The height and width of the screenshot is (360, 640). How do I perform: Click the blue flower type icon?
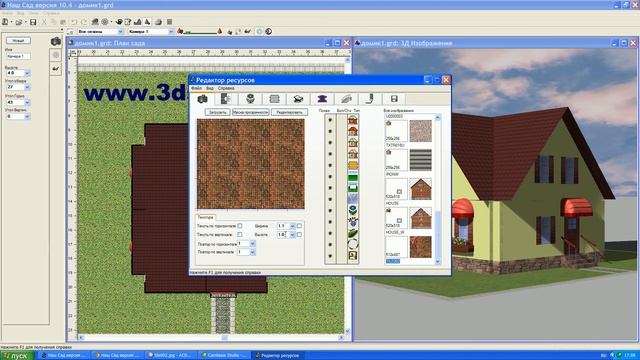[x=353, y=211]
